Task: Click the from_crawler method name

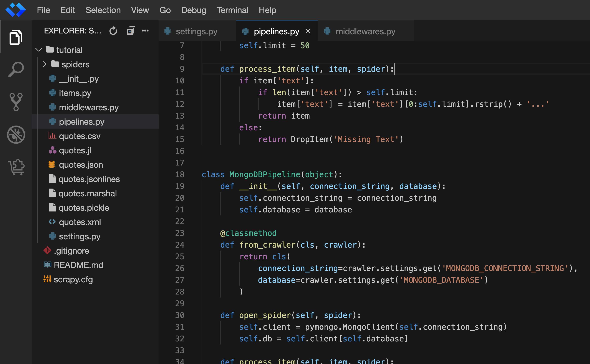Action: pos(267,245)
